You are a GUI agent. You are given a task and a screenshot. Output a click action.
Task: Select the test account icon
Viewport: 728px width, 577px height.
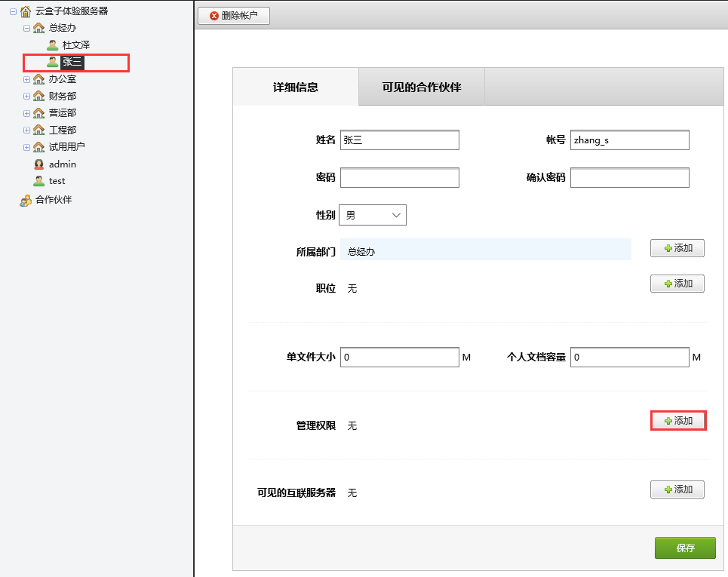[x=38, y=181]
